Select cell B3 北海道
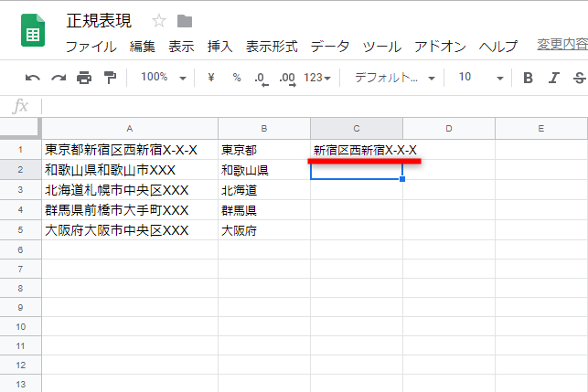Screen dimensions: 588x392 pyautogui.click(x=264, y=190)
